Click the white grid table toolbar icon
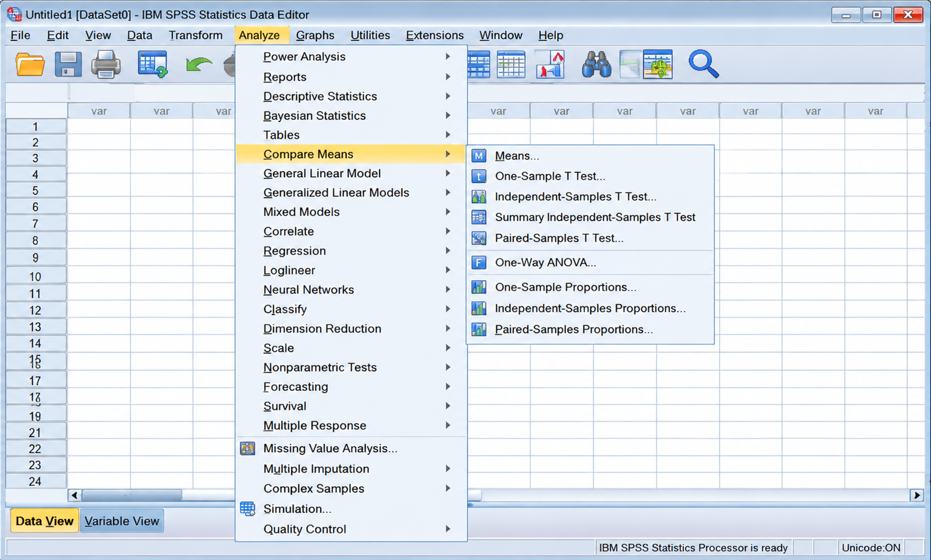 [x=511, y=64]
